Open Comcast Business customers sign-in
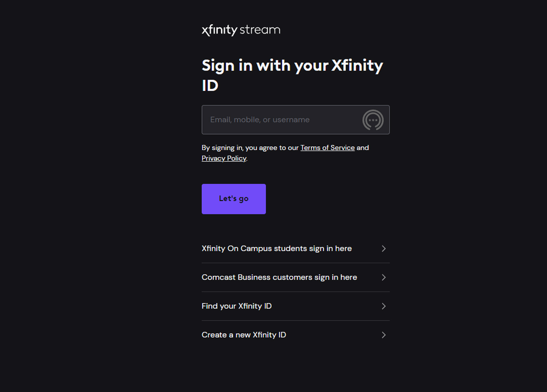 (x=279, y=277)
